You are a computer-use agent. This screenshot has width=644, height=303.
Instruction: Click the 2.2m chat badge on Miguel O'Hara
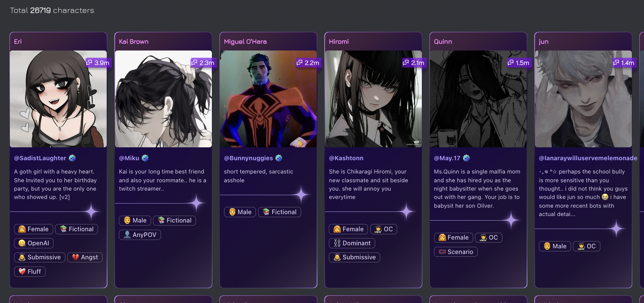[308, 63]
